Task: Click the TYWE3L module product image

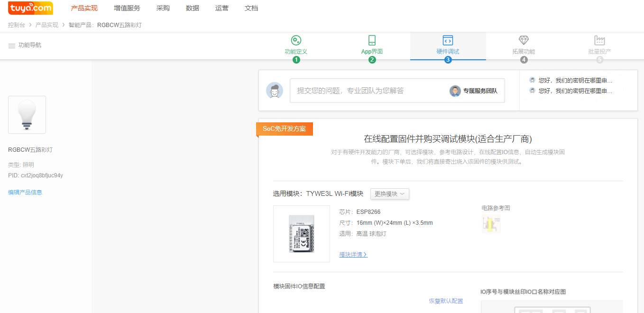Action: pyautogui.click(x=302, y=234)
